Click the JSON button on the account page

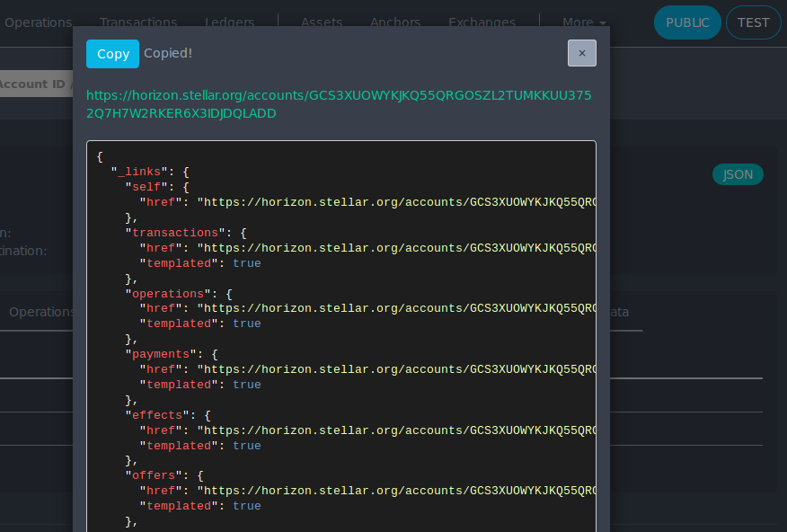[x=738, y=174]
